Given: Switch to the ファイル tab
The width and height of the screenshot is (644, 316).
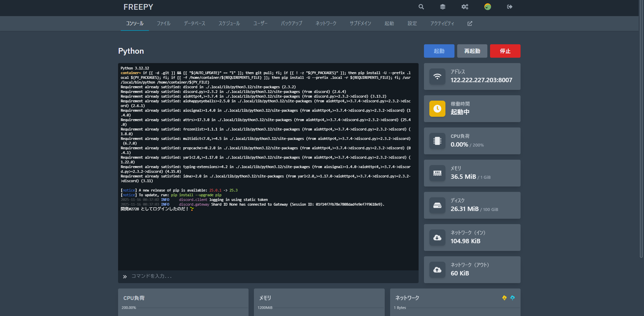Looking at the screenshot, I should coord(164,23).
